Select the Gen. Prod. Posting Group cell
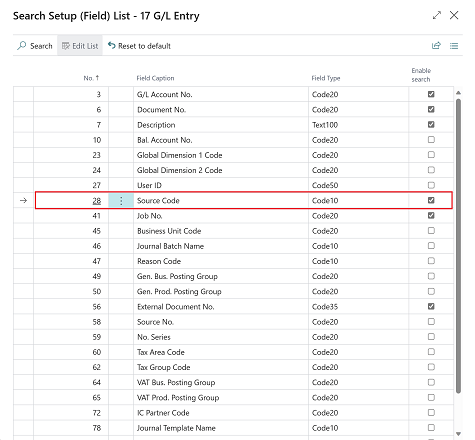475x440 pixels. [221, 292]
